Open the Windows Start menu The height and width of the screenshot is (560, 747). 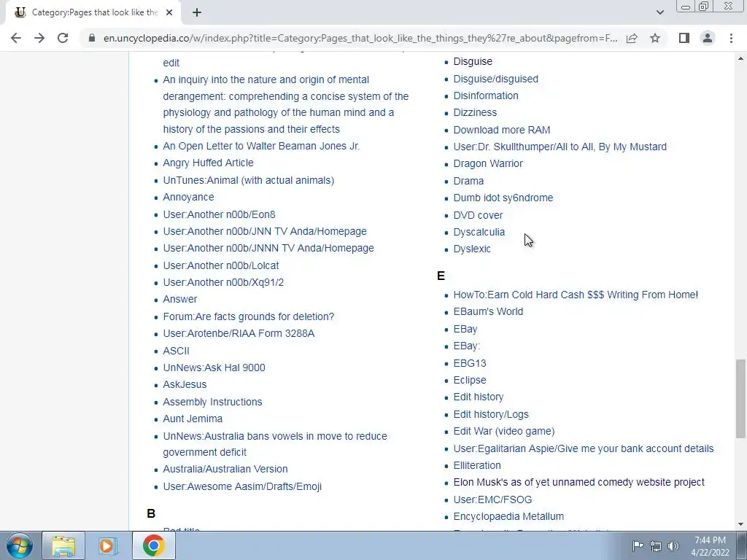[20, 545]
